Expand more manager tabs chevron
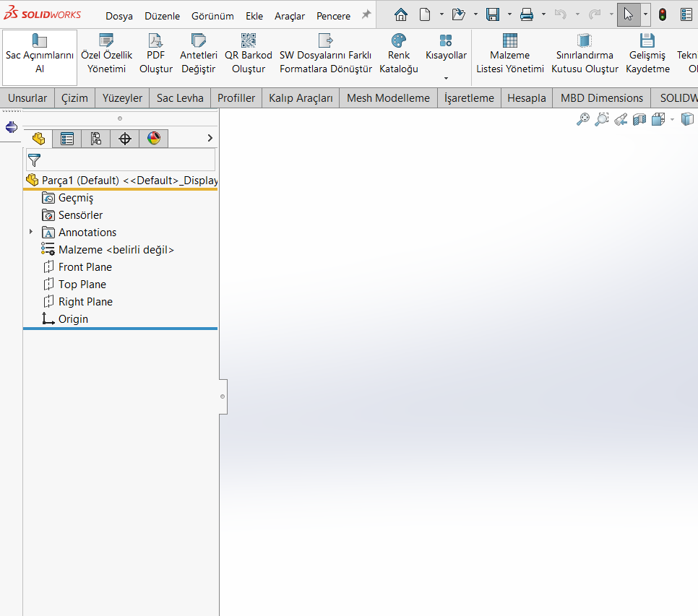 tap(210, 139)
